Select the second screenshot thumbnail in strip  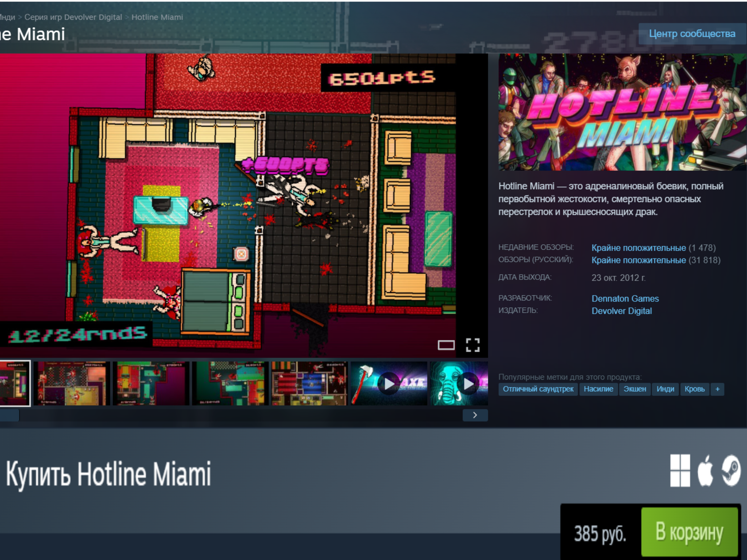(x=72, y=383)
